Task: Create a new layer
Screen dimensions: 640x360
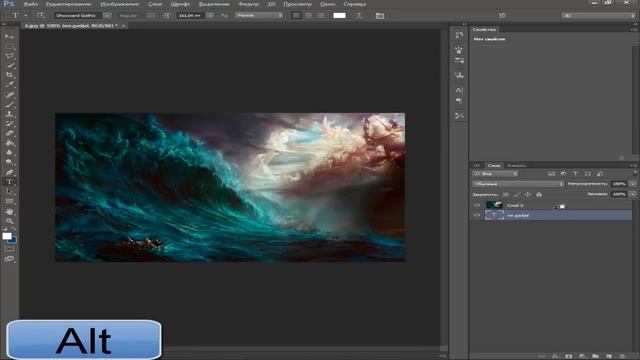Action: click(x=609, y=356)
